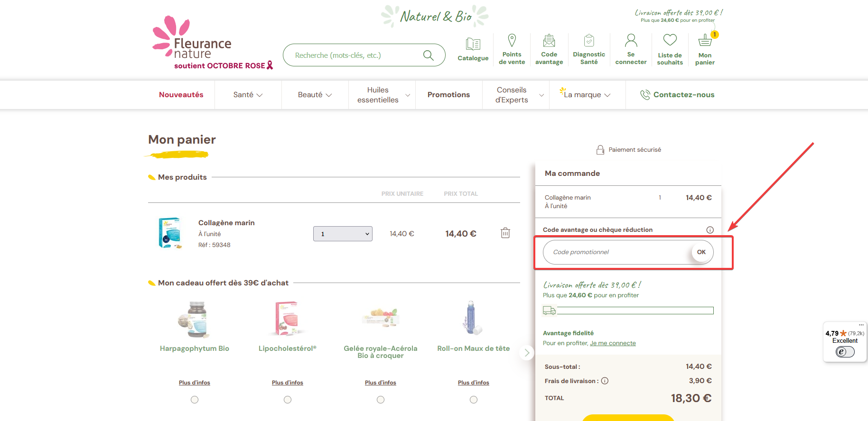The image size is (868, 421).
Task: Select Roll-on Maux de tête radio button
Action: coord(474,400)
